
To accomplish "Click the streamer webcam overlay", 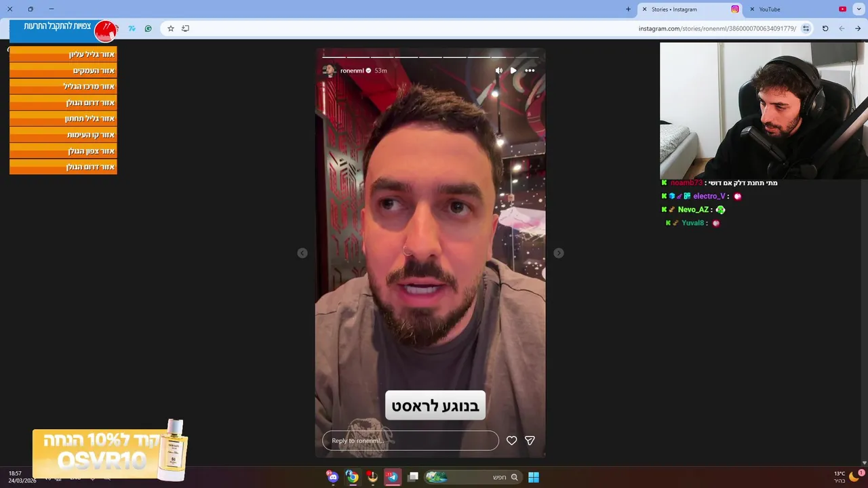I will [x=764, y=110].
